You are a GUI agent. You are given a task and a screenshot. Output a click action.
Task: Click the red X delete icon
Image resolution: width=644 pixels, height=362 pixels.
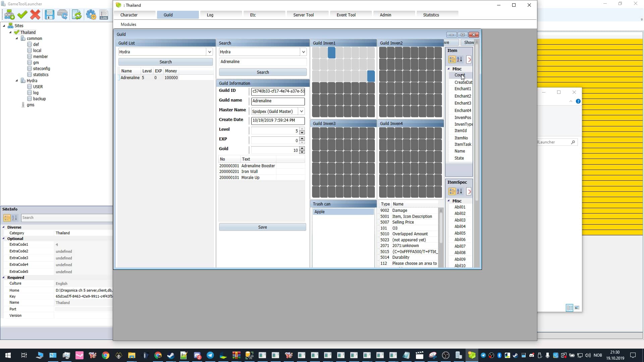click(x=35, y=14)
